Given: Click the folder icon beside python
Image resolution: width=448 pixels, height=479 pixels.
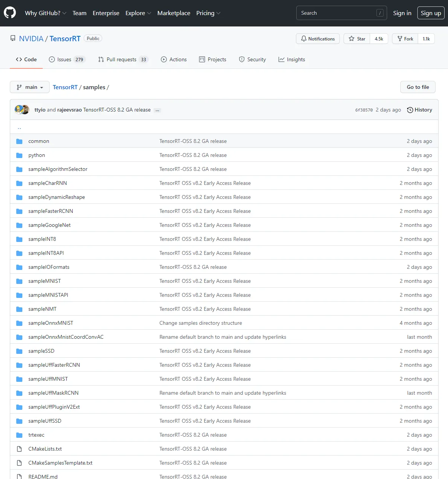Looking at the screenshot, I should point(19,155).
